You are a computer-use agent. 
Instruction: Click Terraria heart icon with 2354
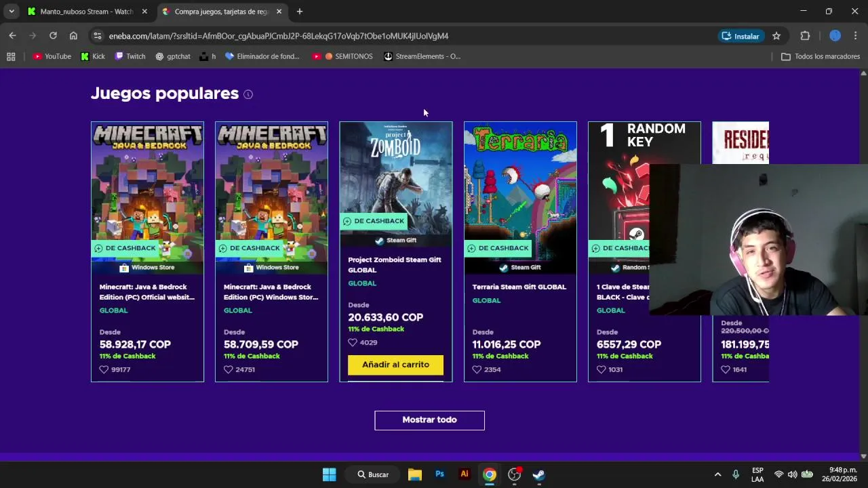477,370
